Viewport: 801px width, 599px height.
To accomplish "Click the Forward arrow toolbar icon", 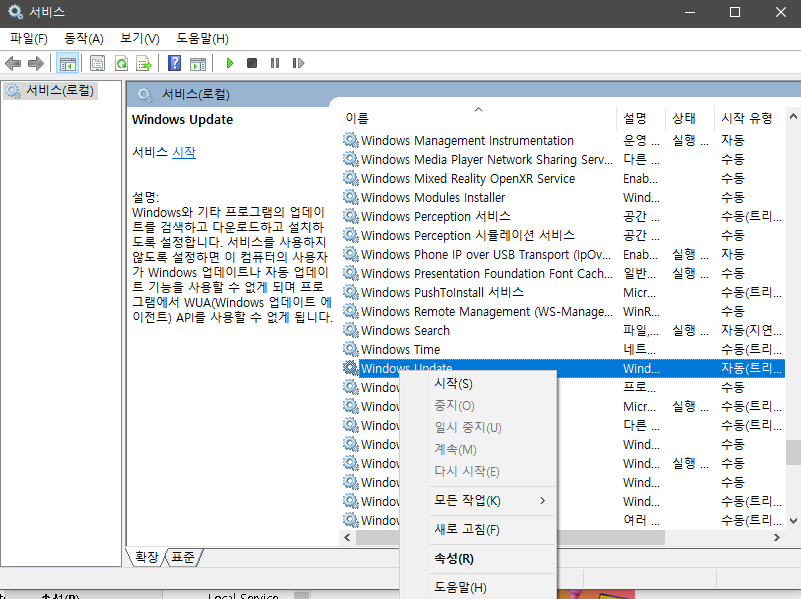I will 35,63.
